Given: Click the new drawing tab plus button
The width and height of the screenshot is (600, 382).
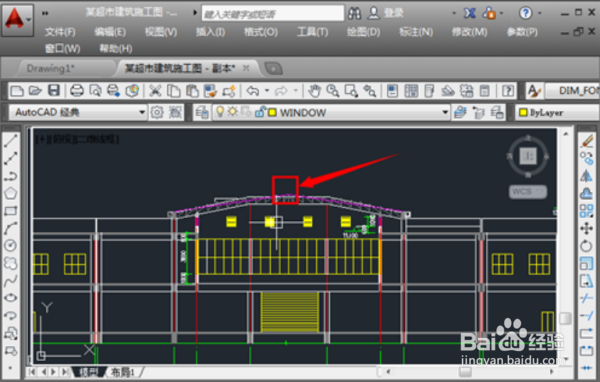Looking at the screenshot, I should [274, 69].
